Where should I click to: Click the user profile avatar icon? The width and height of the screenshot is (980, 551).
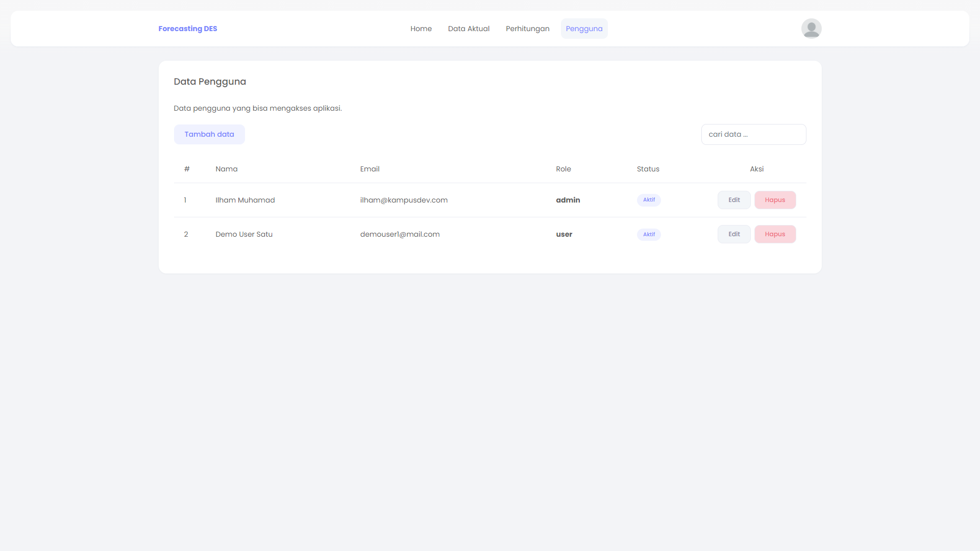click(x=811, y=28)
